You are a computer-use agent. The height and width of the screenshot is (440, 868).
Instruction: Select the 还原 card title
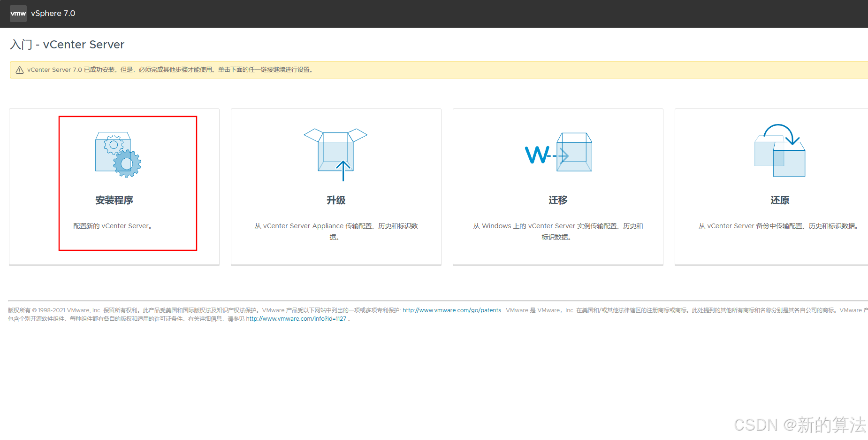pos(780,201)
